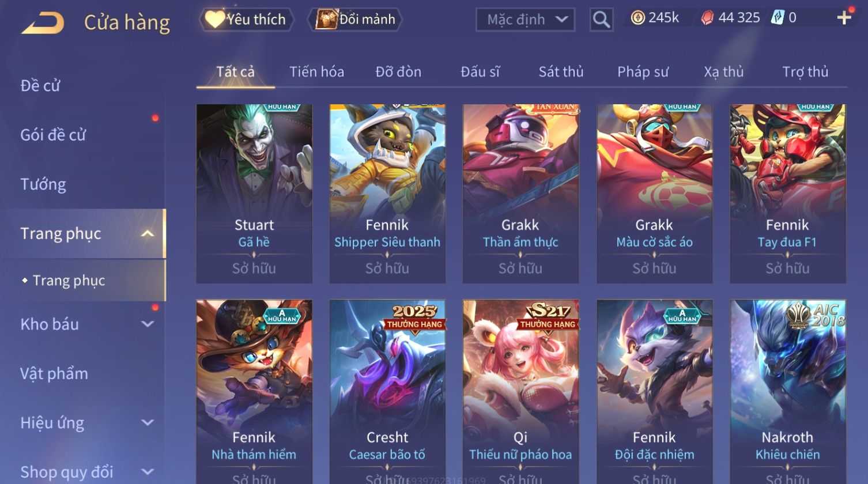Tap the blue voucher balance icon
The width and height of the screenshot is (868, 484).
[x=778, y=18]
